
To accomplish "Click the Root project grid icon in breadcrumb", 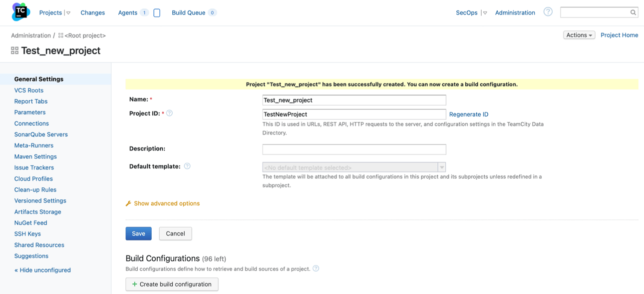I will coord(61,35).
